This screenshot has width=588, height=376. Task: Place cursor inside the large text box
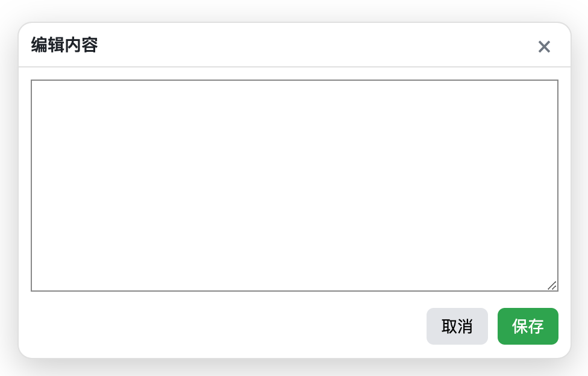[x=294, y=185]
